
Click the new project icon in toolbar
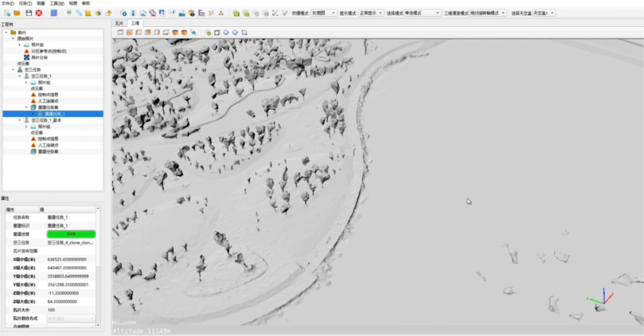[x=7, y=13]
